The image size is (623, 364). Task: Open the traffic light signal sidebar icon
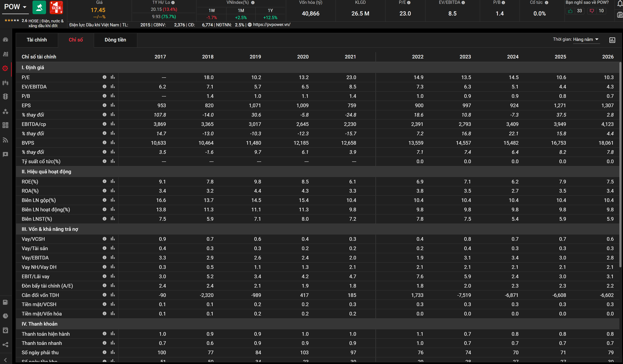tap(5, 96)
